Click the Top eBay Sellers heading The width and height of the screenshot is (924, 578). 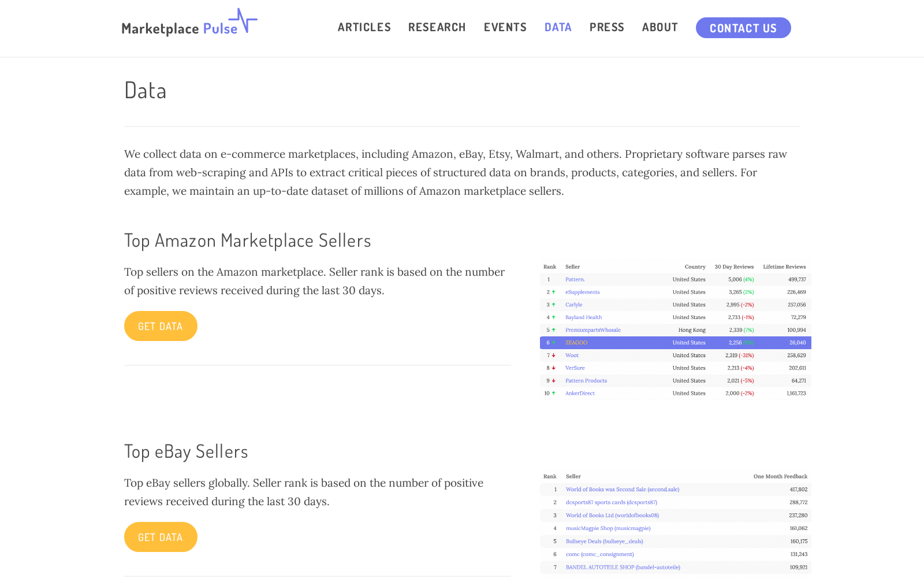[x=186, y=451]
